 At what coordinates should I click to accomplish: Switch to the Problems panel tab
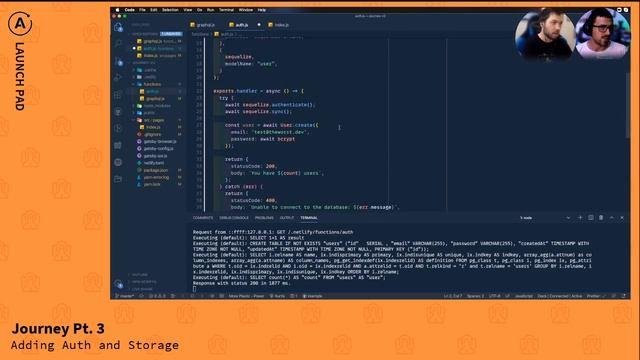click(264, 218)
